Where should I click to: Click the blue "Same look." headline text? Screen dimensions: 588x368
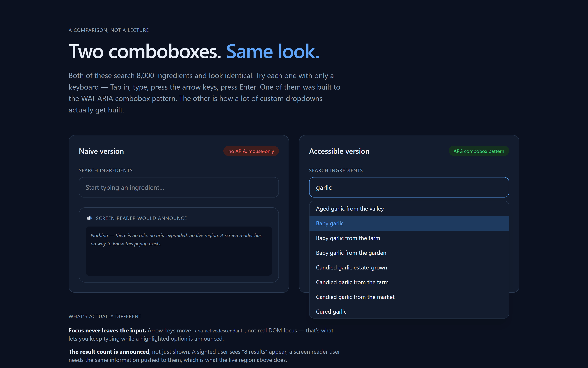click(273, 51)
